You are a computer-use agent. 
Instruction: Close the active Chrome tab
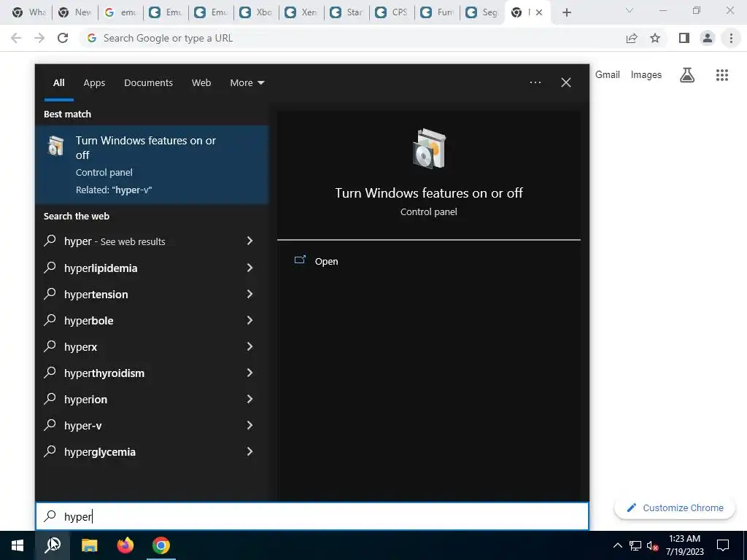(x=539, y=12)
